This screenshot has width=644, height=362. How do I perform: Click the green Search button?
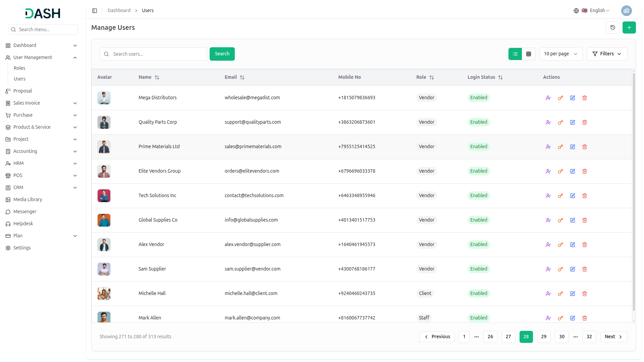pos(222,54)
